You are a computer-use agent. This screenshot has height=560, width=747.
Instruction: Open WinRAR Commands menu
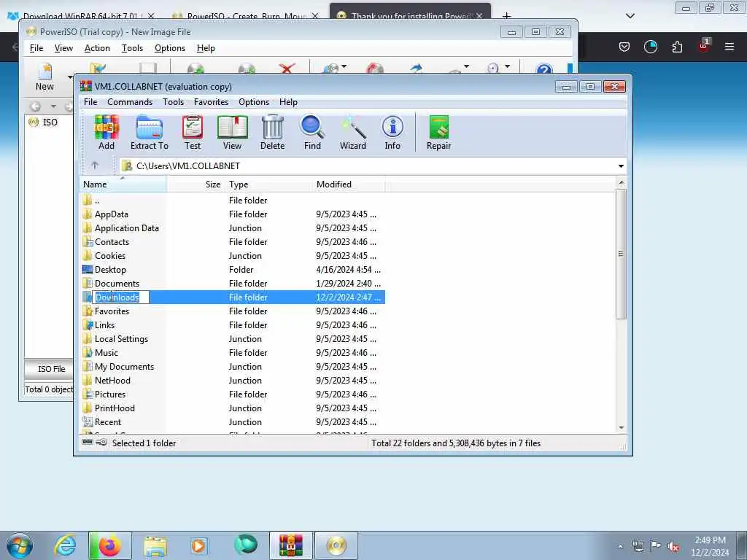pos(130,102)
